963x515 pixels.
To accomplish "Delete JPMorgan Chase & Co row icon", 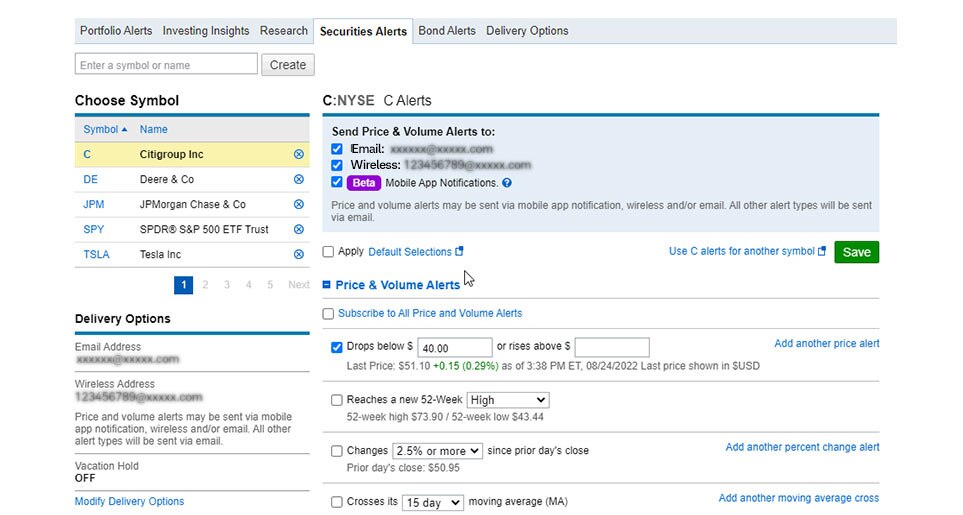I will (298, 205).
